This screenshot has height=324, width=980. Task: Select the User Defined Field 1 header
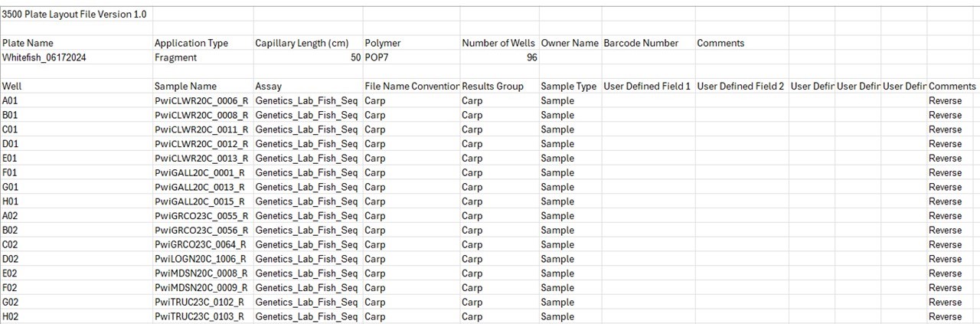pos(648,86)
